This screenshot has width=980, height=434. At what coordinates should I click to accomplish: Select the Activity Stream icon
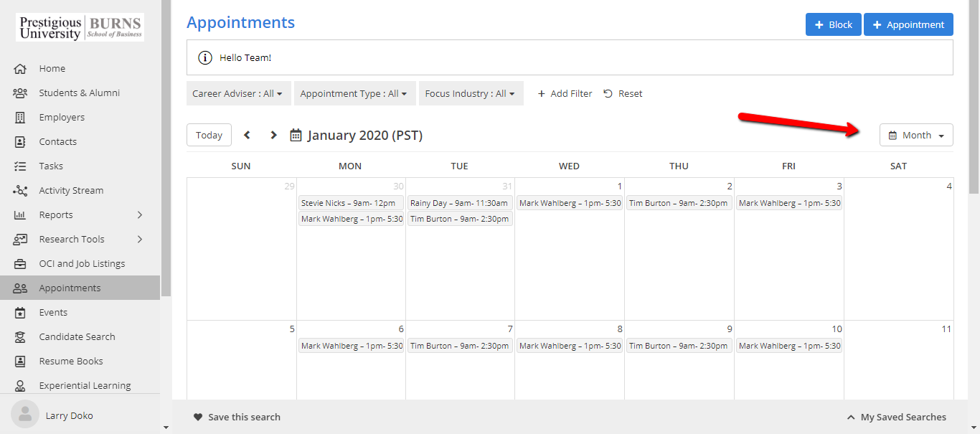pyautogui.click(x=20, y=191)
